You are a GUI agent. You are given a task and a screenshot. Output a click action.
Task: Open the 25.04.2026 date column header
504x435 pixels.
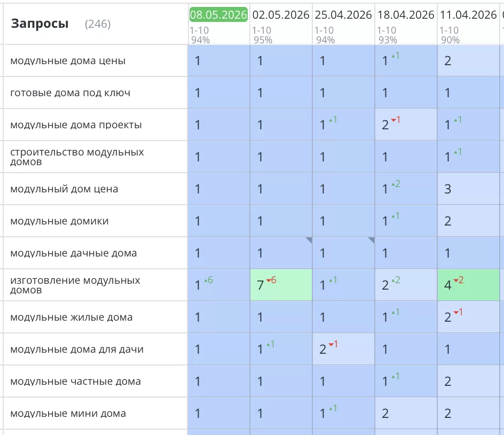pyautogui.click(x=343, y=15)
